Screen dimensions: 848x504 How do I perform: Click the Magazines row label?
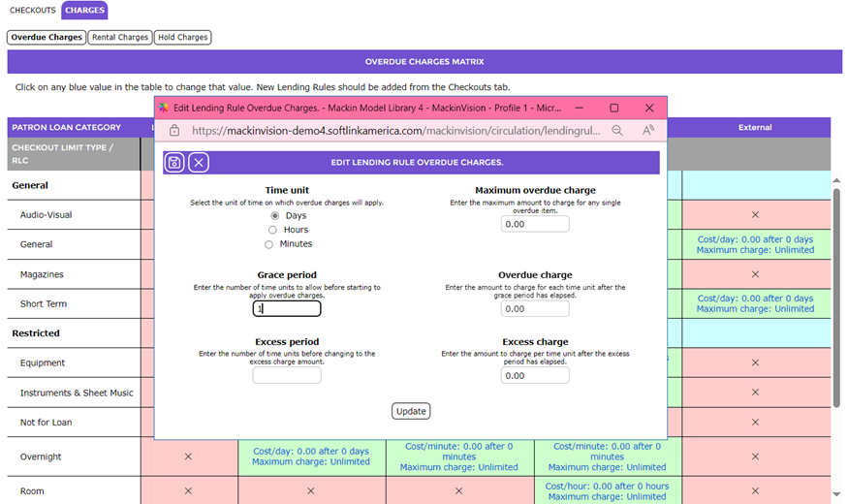coord(42,274)
